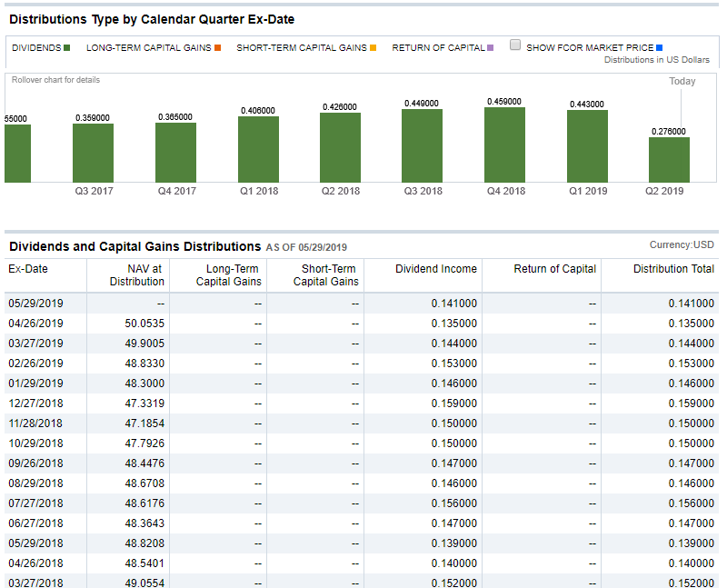Viewport: 727px width, 588px height.
Task: Click the green Dividends legend square
Action: pos(68,48)
